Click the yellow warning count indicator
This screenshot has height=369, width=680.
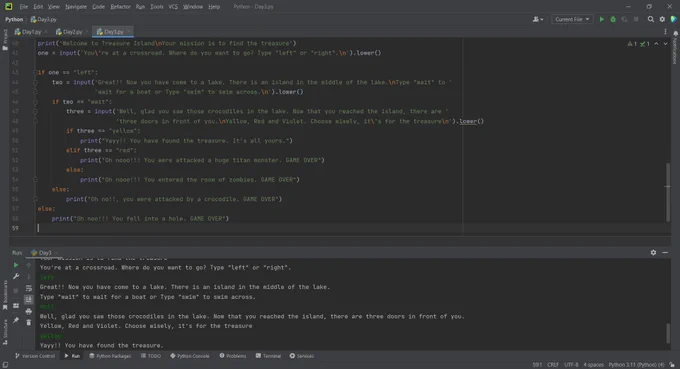(632, 44)
